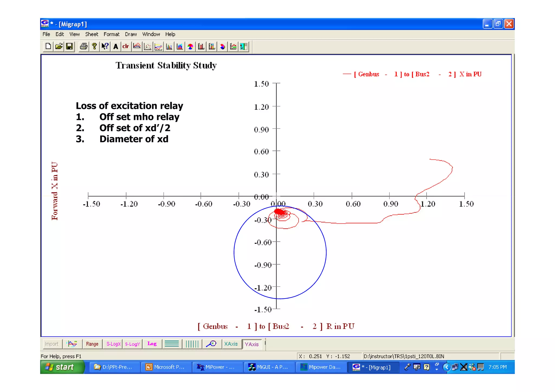
Task: Click the 'clr' clear toolbar button
Action: coord(125,46)
